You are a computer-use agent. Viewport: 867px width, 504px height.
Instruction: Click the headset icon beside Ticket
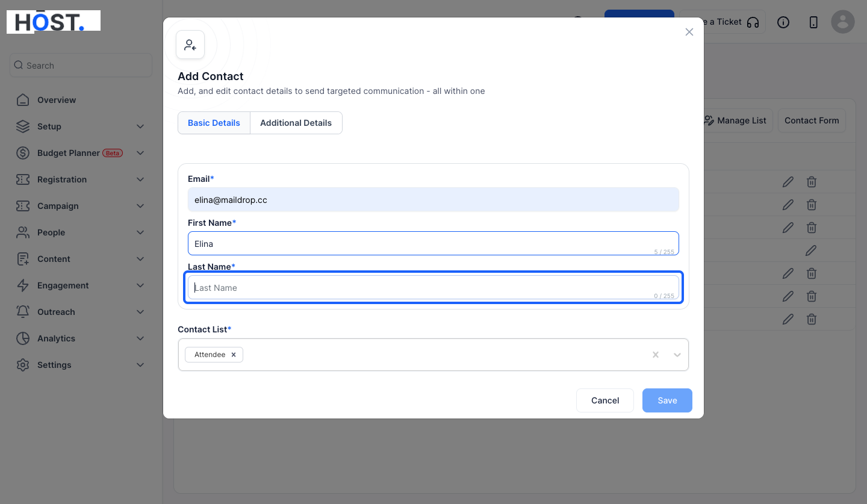(x=753, y=22)
